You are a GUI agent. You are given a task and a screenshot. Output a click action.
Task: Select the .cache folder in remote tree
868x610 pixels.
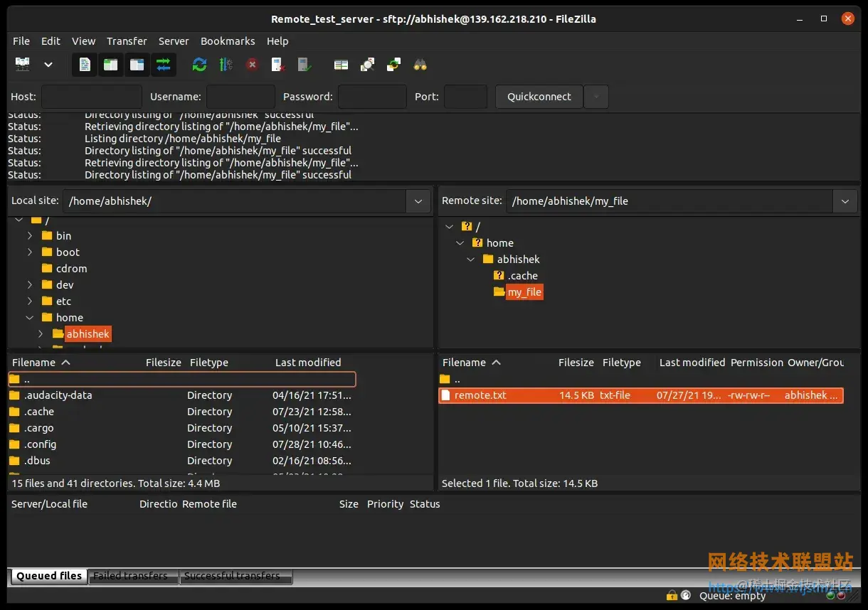click(x=522, y=276)
